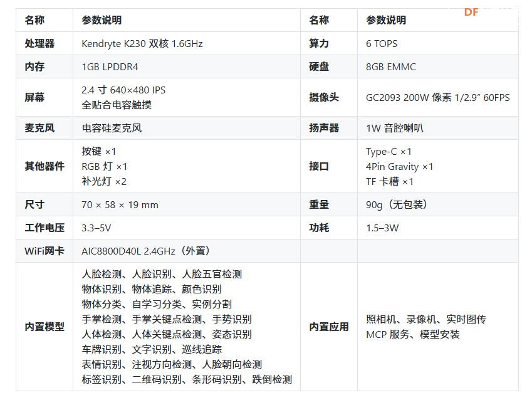Click the 硬盘 label
The width and height of the screenshot is (532, 400).
pyautogui.click(x=318, y=66)
